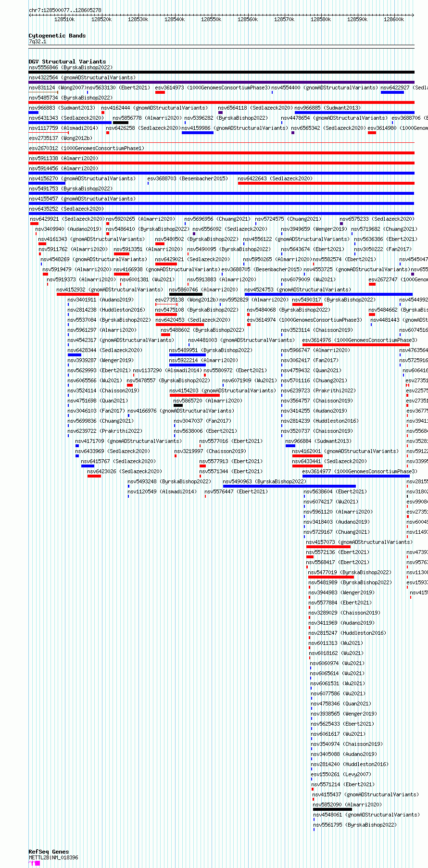Screen dimensions: 428x868
Task: Click the red bar under esv3614976
Action: (x=356, y=345)
